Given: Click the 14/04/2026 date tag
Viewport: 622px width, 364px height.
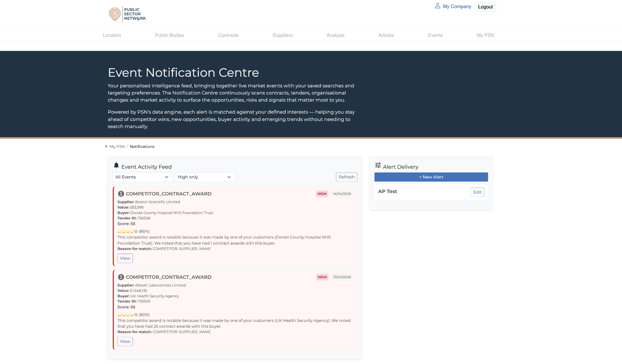Looking at the screenshot, I should click(x=342, y=194).
